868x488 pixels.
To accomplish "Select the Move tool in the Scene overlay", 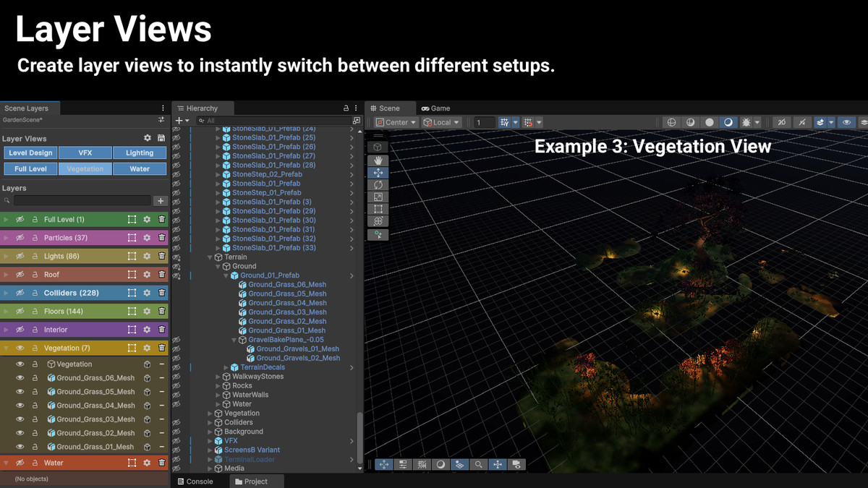I will [378, 172].
